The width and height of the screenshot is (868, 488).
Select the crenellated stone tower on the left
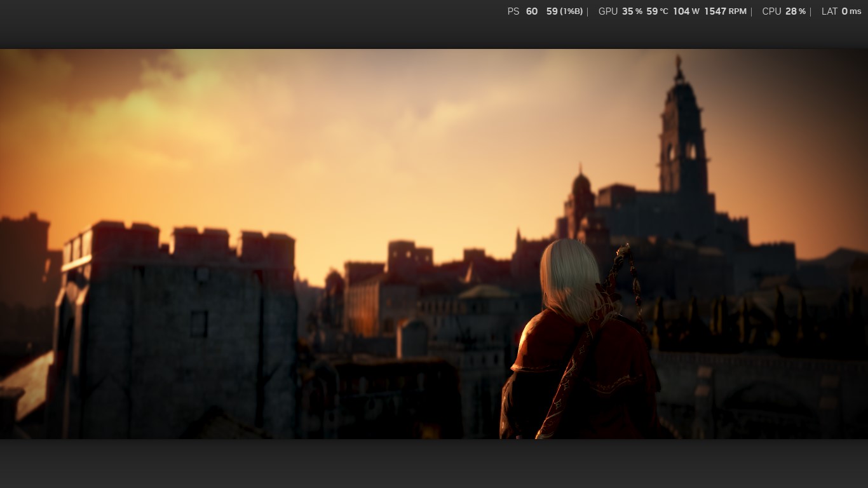178,318
